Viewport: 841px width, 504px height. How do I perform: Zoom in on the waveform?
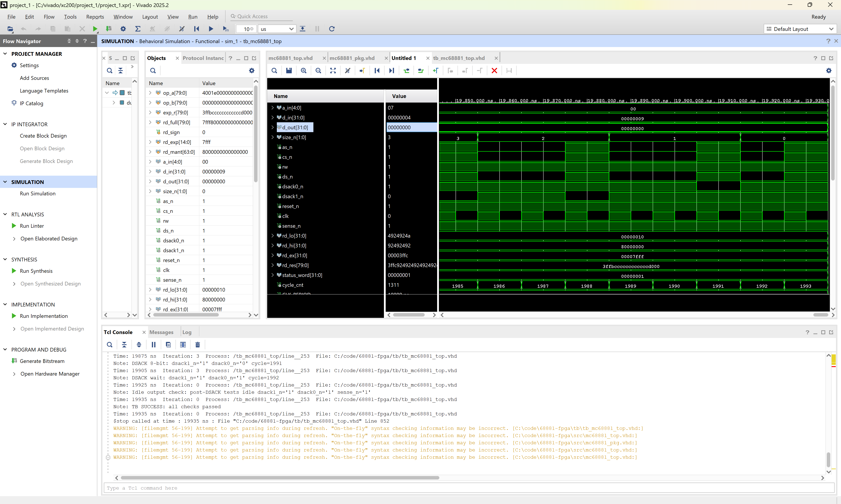tap(304, 71)
